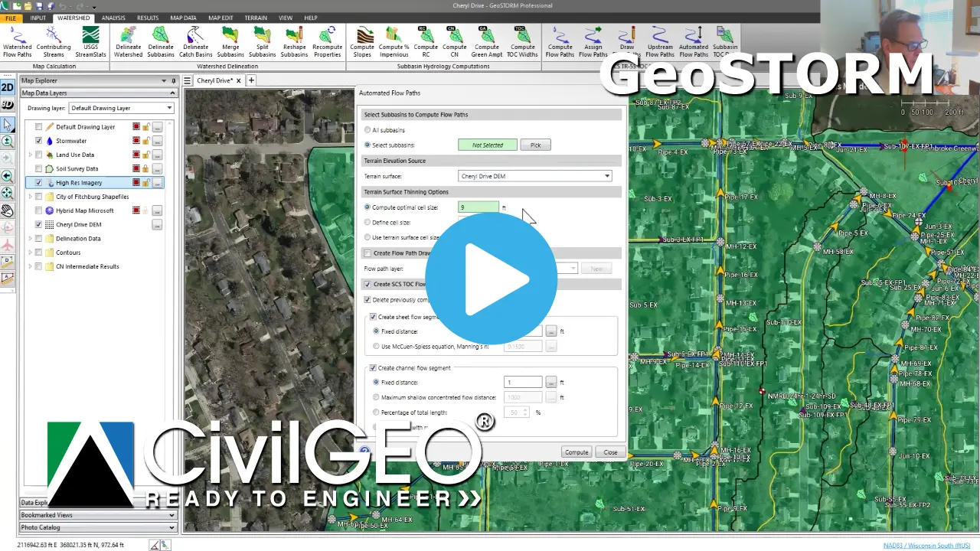The height and width of the screenshot is (551, 980).
Task: Select the Upstream Flow Paths tool
Action: click(x=660, y=41)
